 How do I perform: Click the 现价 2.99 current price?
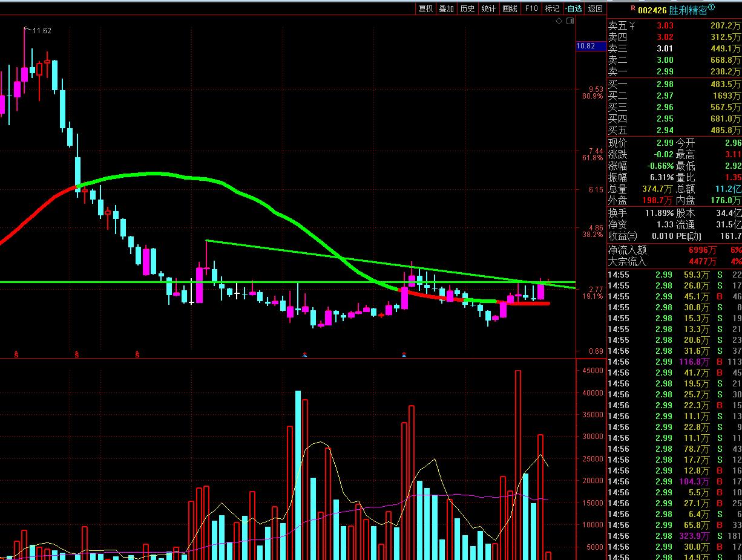coord(665,143)
